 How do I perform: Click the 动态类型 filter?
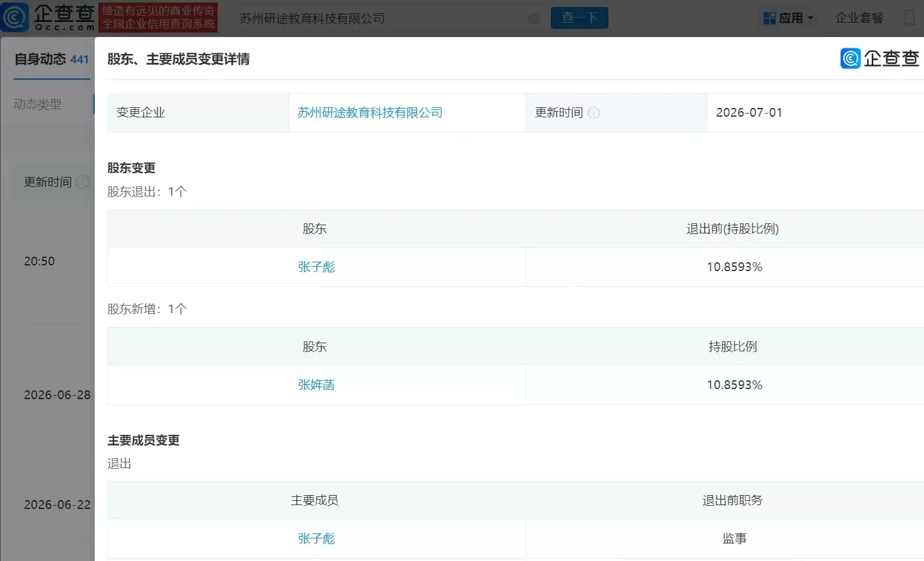coord(38,104)
